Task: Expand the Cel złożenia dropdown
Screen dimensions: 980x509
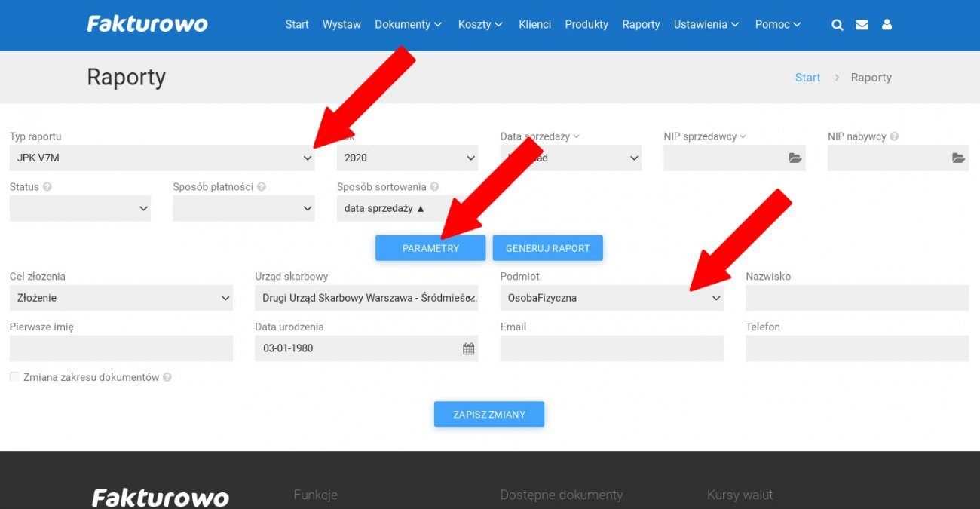Action: 121,298
